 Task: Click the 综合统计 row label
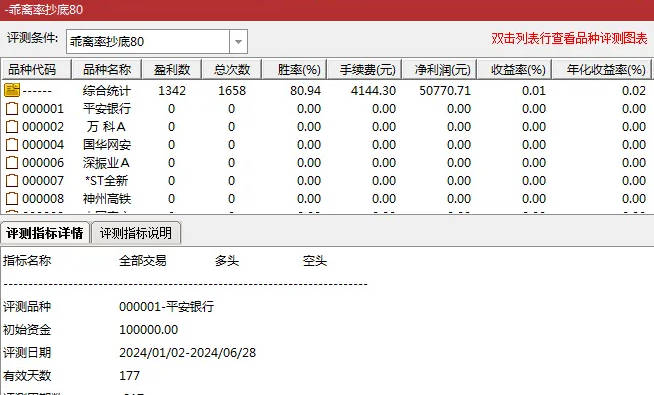(x=107, y=90)
